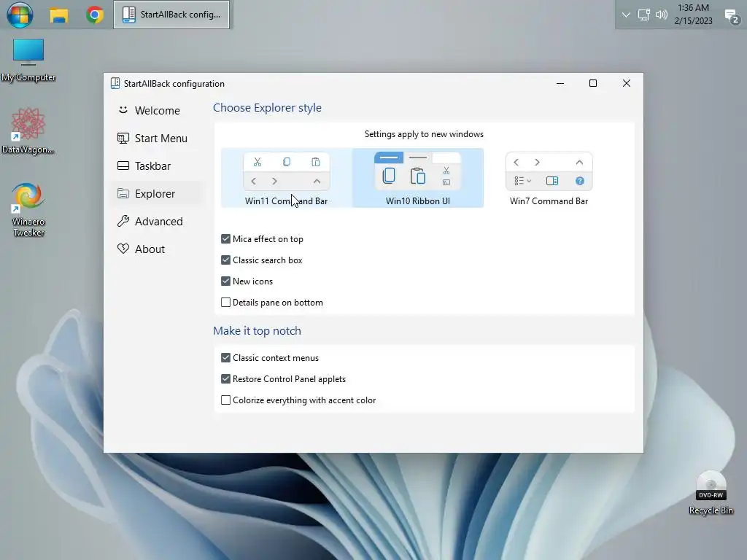Click the monitor icon beside Start Menu
Screen dimensions: 747x560
[123, 138]
